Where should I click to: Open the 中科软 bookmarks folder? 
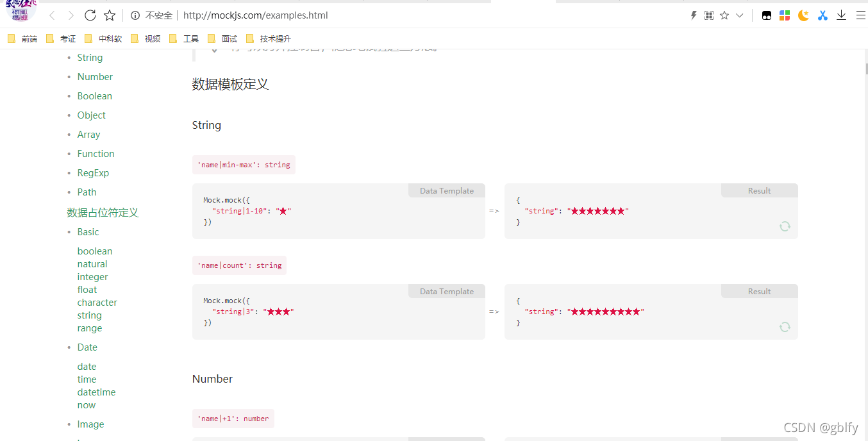pos(103,38)
